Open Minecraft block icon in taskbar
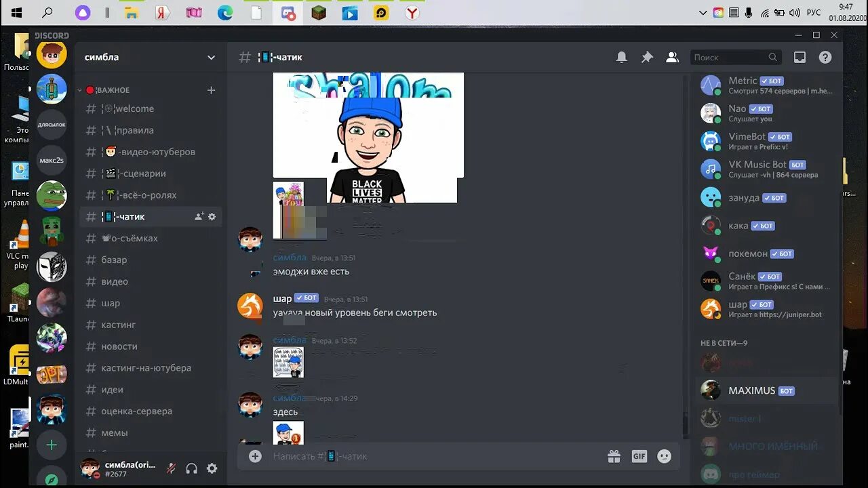The image size is (868, 488). pos(319,13)
